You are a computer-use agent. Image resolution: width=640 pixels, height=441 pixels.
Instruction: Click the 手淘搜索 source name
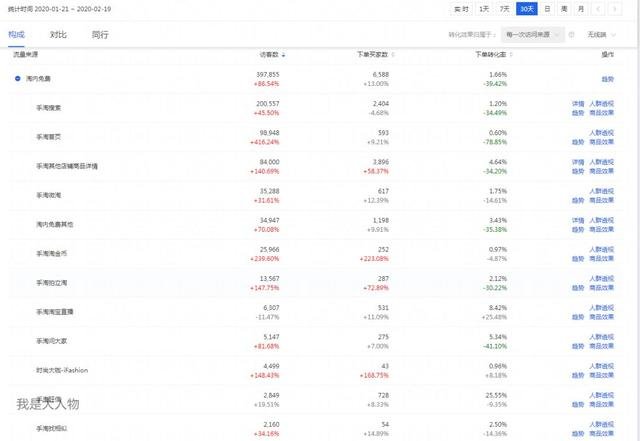(x=49, y=108)
